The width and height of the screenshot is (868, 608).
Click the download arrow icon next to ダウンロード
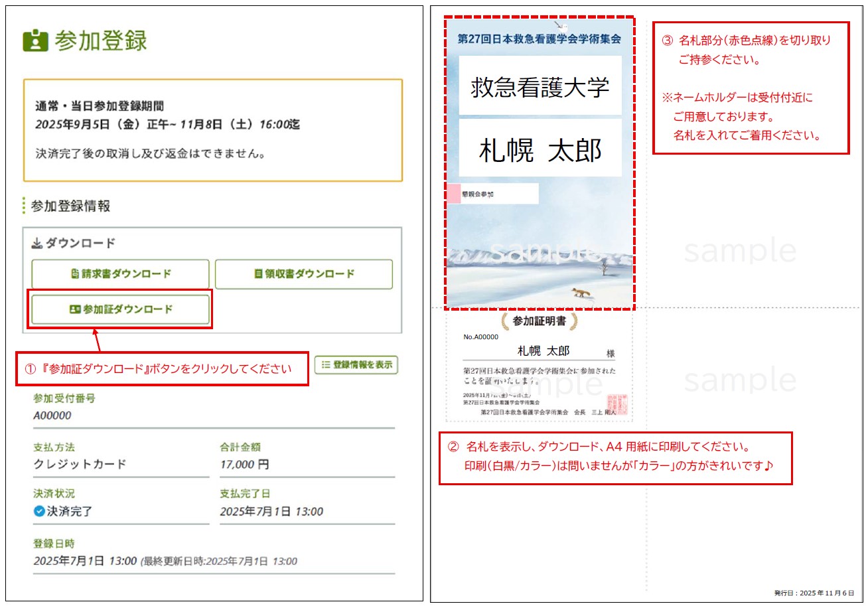37,244
